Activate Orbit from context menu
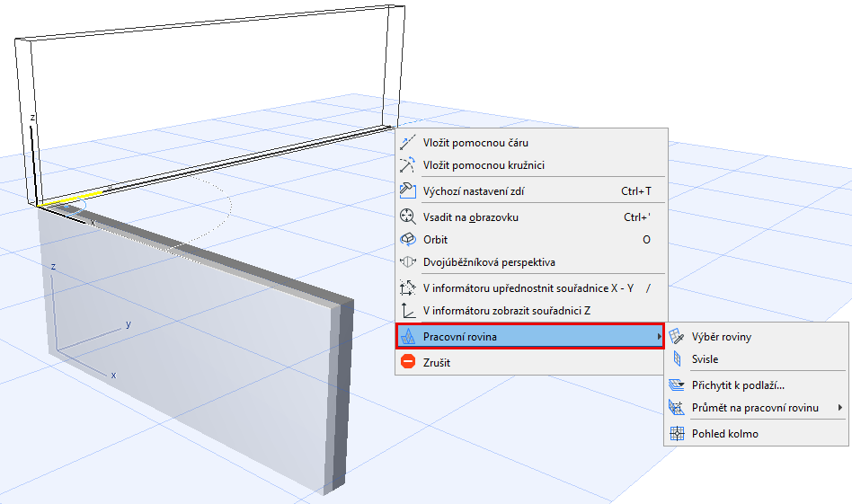Viewport: 852px width, 504px height. (531, 240)
